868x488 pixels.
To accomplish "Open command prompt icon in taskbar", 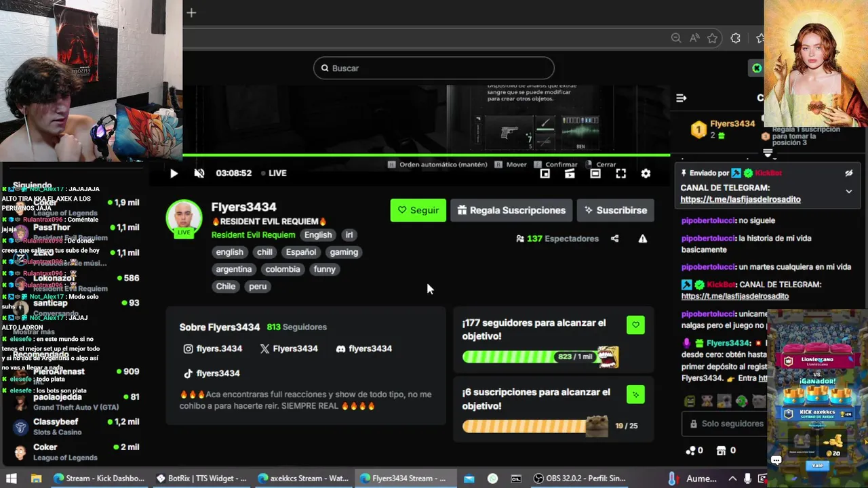I will click(x=516, y=479).
